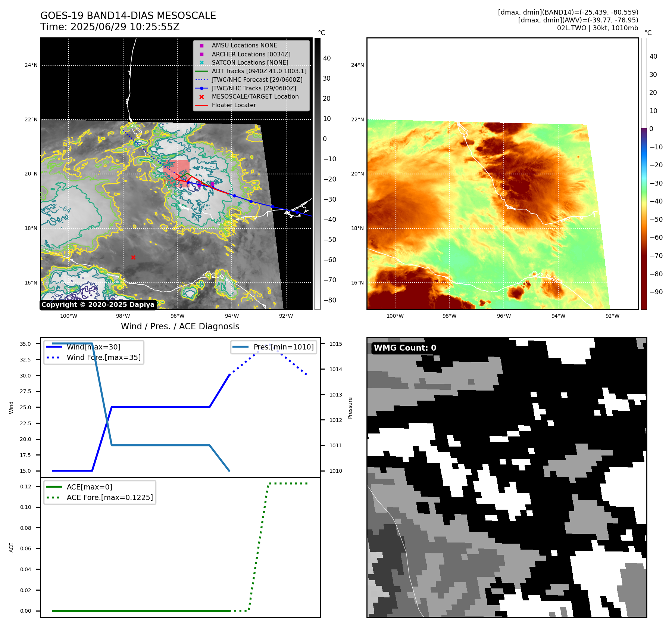672x631 pixels.
Task: Click the 'ACE Fore.[max=0.1225]' legend entry
Action: [x=110, y=497]
